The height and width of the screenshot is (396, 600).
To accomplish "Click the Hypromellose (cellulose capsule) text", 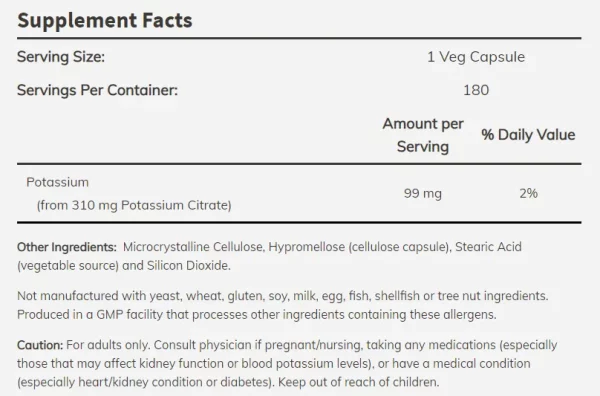I will (360, 247).
